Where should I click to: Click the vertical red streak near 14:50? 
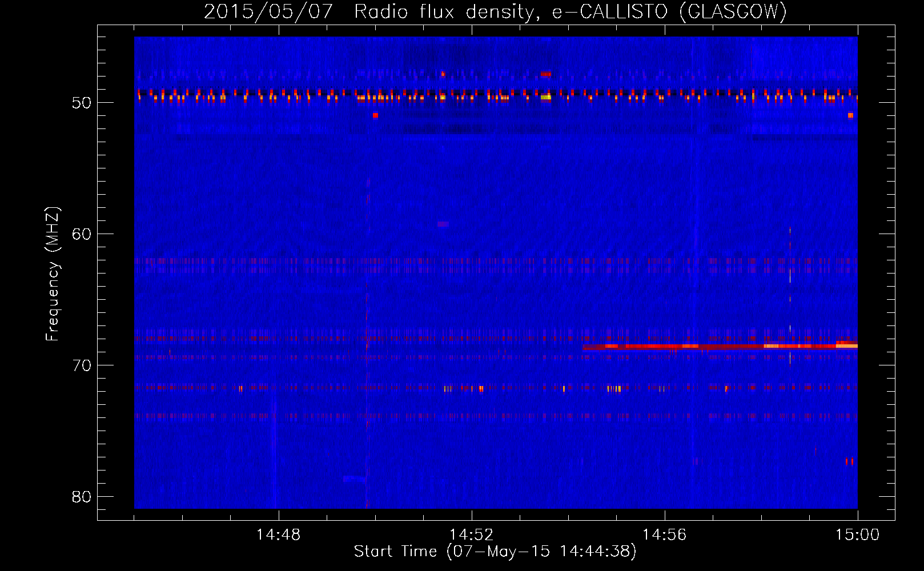367,343
